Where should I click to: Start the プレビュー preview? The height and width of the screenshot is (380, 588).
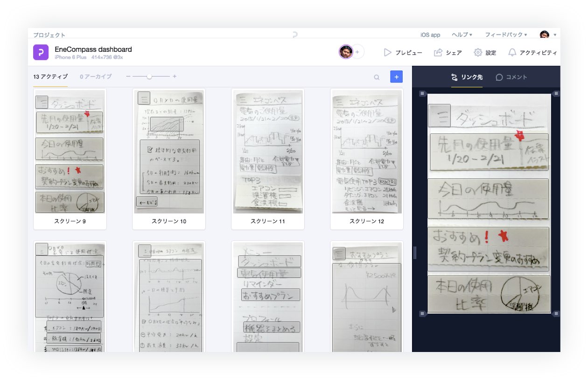pos(403,53)
